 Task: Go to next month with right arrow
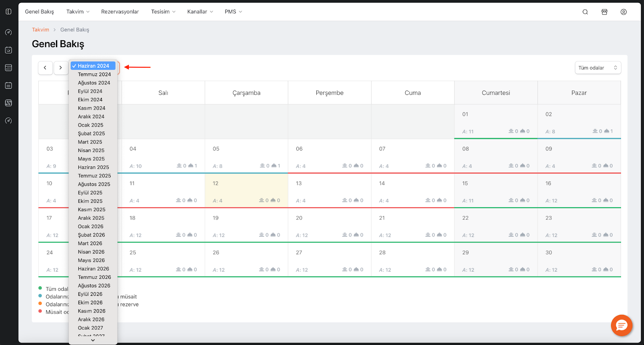(x=61, y=68)
